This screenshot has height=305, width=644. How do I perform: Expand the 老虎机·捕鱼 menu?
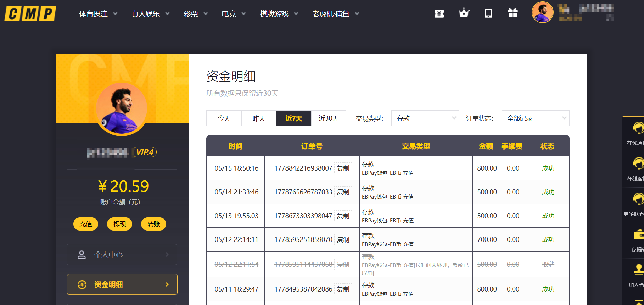[336, 14]
